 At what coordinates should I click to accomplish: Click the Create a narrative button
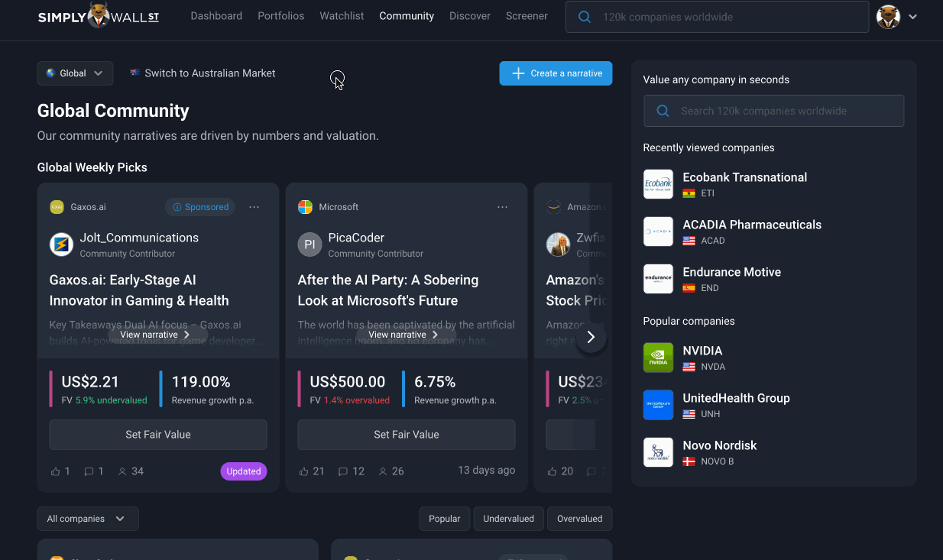point(556,73)
